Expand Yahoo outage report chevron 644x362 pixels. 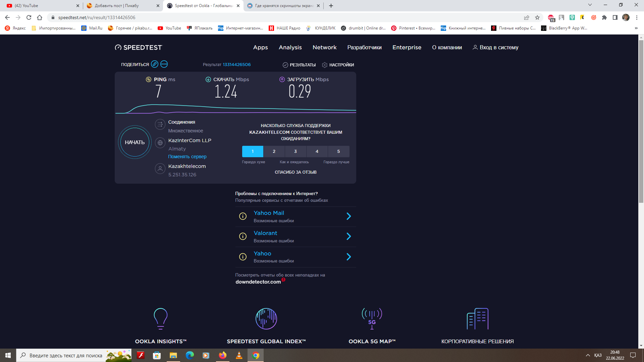click(349, 257)
